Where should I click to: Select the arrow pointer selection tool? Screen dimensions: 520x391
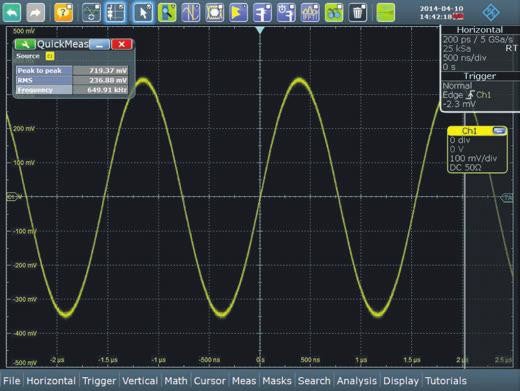point(143,13)
